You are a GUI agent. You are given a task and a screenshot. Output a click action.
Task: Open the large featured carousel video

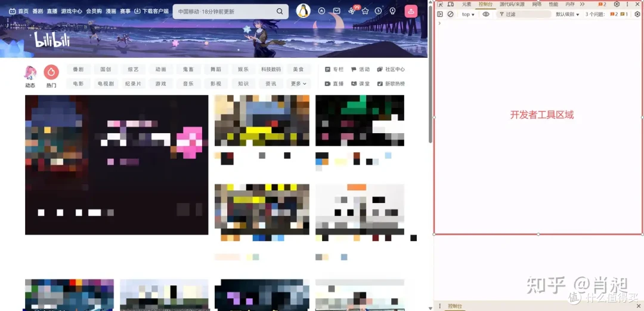tap(117, 165)
